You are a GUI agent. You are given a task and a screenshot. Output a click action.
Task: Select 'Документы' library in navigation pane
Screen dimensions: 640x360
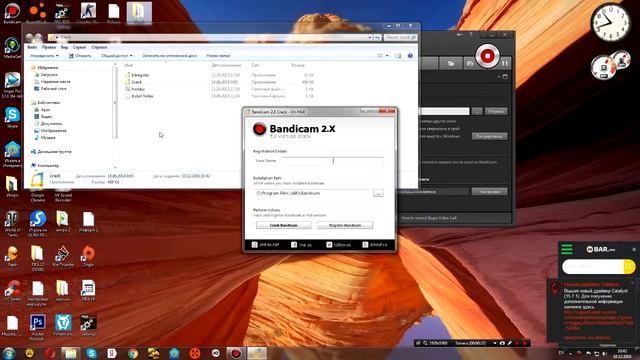(51, 123)
